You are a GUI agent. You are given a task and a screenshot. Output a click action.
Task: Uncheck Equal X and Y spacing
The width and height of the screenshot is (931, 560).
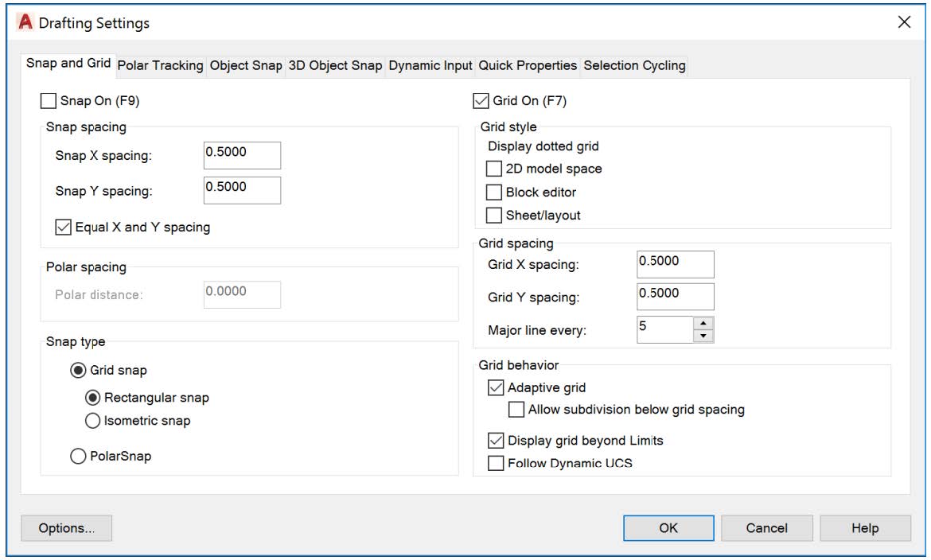coord(64,227)
